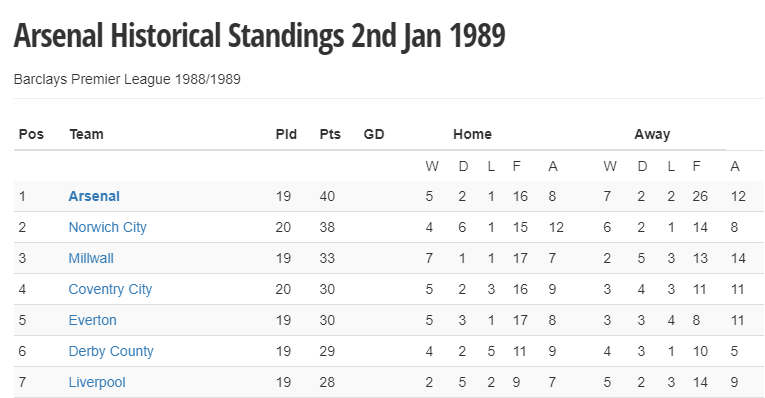The height and width of the screenshot is (398, 765).
Task: Open the Norwich City team link
Action: (x=107, y=227)
